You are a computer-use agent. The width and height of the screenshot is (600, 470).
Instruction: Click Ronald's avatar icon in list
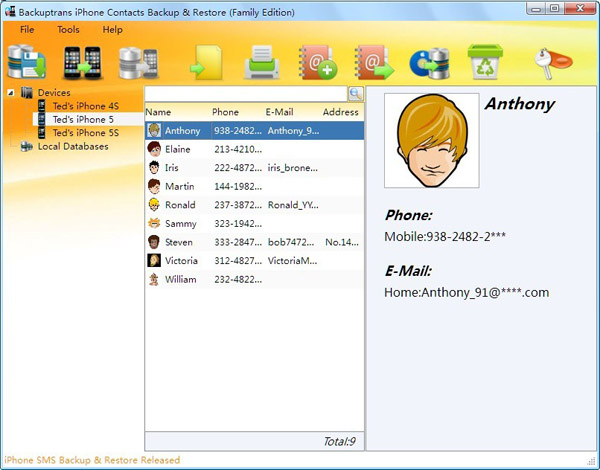pyautogui.click(x=154, y=205)
